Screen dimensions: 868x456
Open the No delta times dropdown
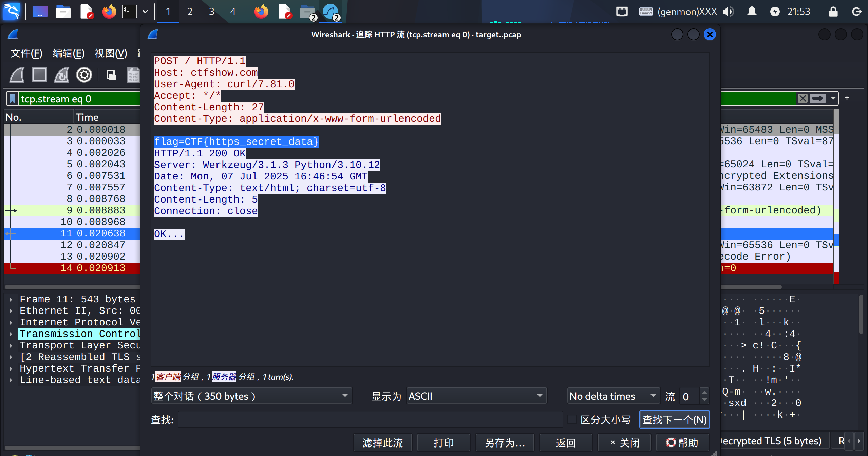tap(613, 396)
